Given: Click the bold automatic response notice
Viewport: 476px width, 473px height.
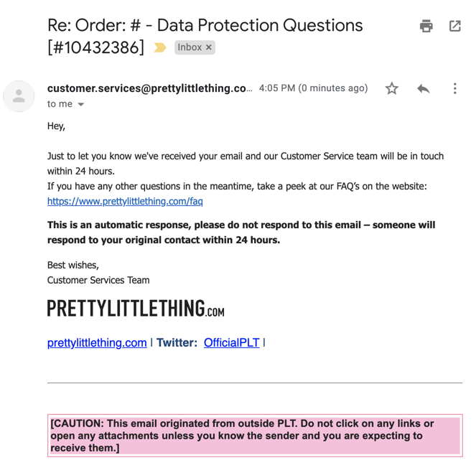Looking at the screenshot, I should tap(241, 233).
